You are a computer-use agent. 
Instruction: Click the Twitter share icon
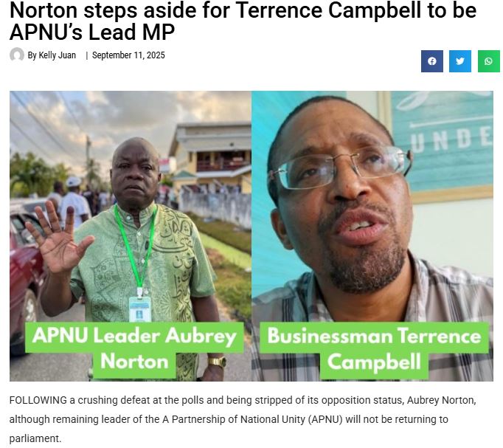(460, 61)
